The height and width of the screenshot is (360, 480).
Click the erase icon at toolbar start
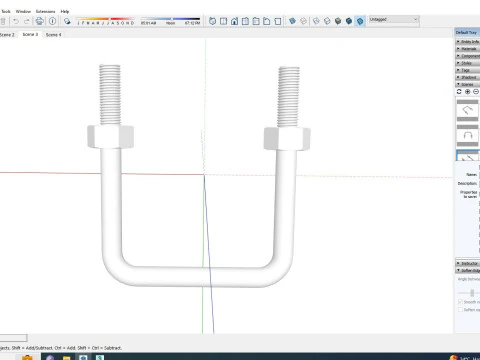tap(3, 21)
